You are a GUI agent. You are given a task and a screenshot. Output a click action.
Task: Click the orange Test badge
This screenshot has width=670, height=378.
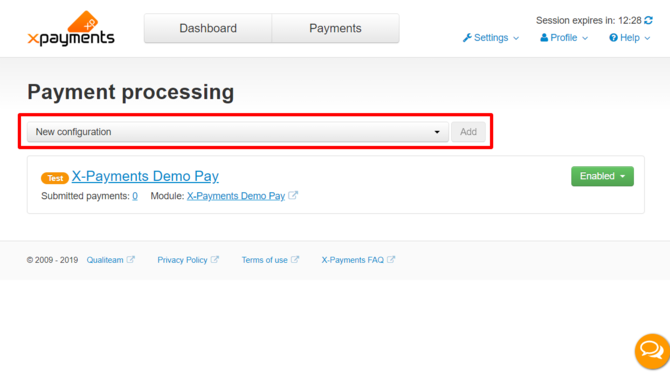click(55, 178)
